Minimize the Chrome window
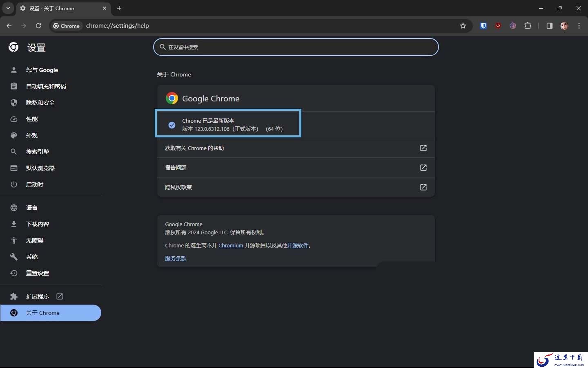 (541, 8)
